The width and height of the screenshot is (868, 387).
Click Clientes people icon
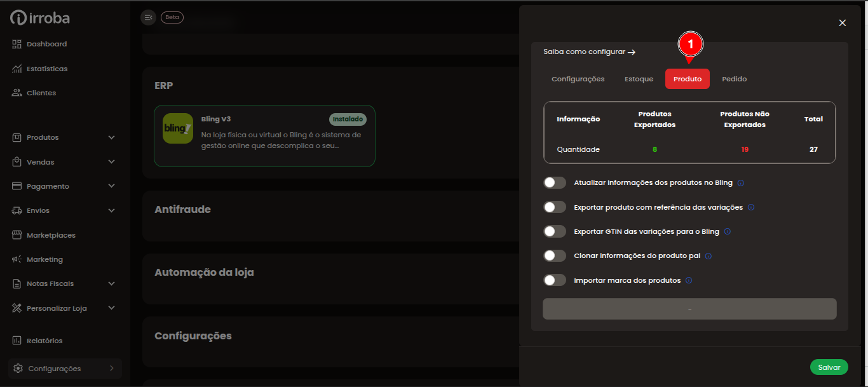17,93
